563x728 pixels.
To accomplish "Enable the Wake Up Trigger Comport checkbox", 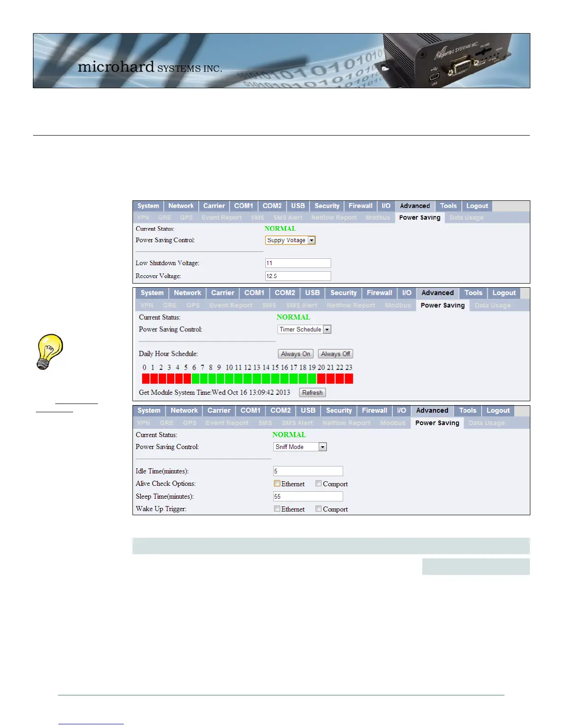I will (x=318, y=509).
